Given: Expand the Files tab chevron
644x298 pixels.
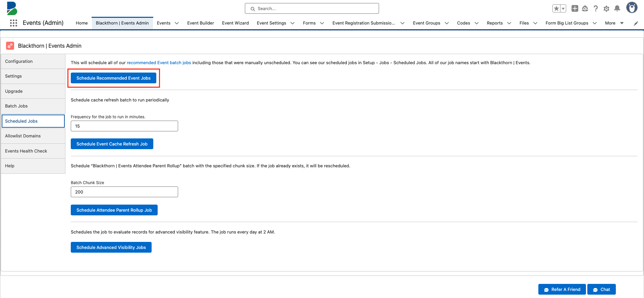Looking at the screenshot, I should [535, 23].
